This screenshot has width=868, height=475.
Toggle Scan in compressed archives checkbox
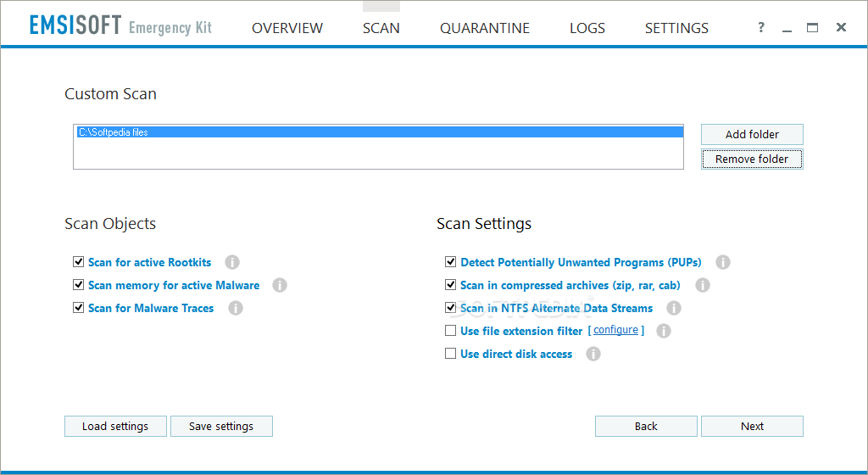451,284
